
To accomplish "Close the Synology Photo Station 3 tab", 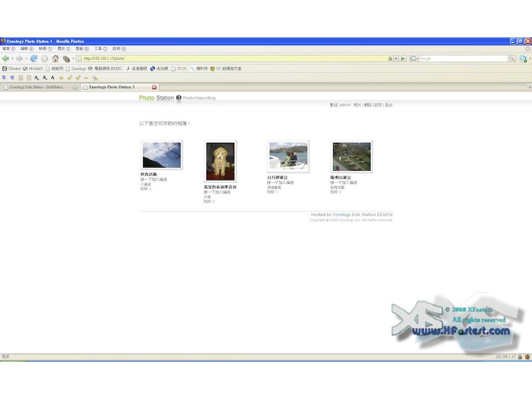I will pyautogui.click(x=154, y=87).
